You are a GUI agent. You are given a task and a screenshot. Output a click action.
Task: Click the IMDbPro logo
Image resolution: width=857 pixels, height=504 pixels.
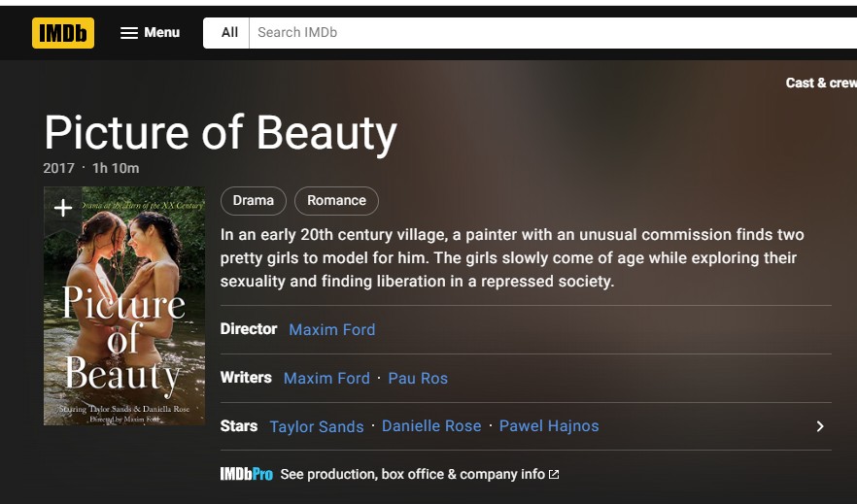click(x=247, y=475)
